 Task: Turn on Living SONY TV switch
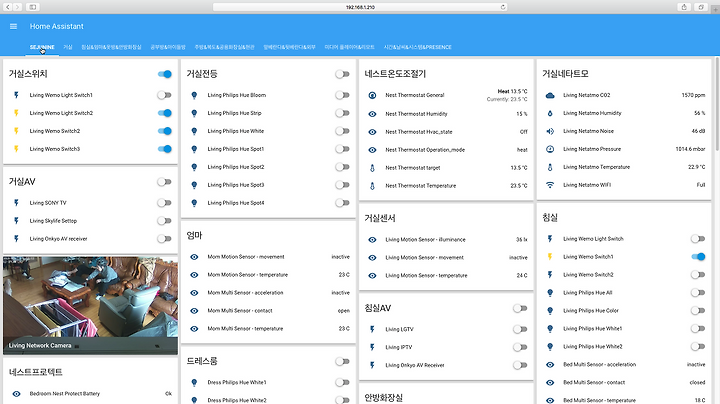164,202
